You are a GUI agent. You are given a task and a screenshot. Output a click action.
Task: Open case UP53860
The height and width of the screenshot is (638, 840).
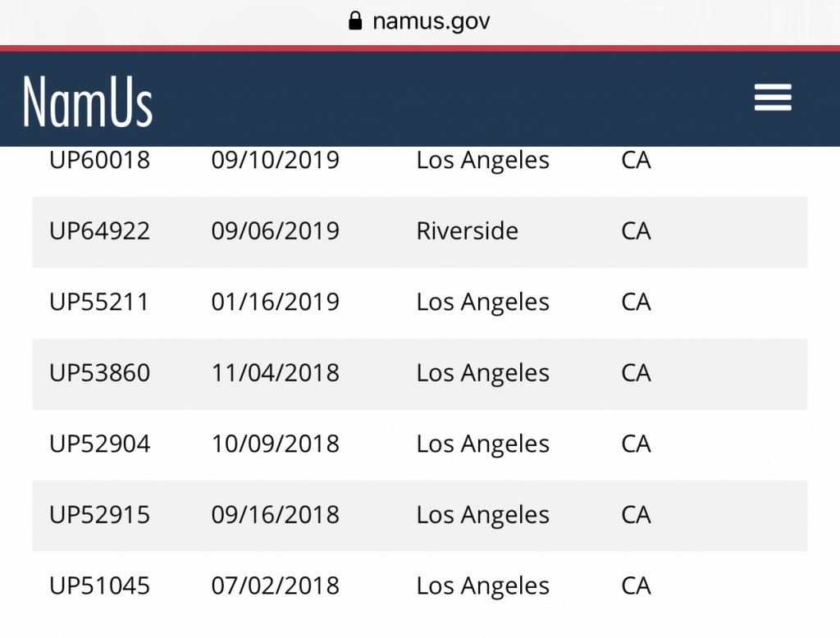pos(100,373)
